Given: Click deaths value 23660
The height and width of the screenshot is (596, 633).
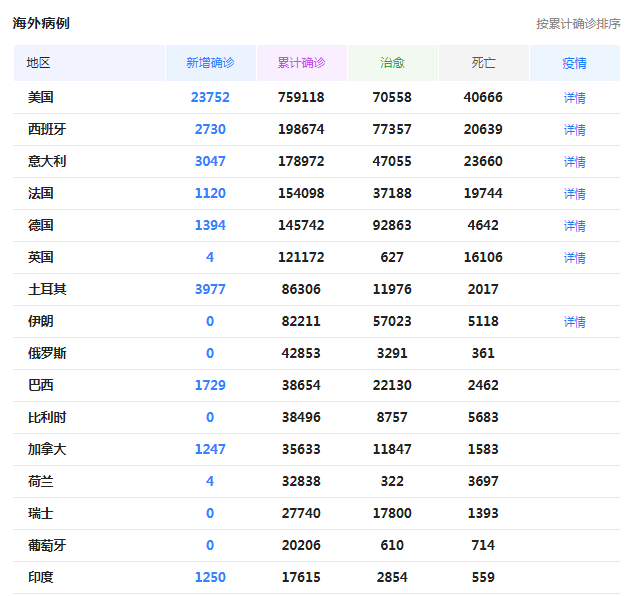Looking at the screenshot, I should coord(483,161).
